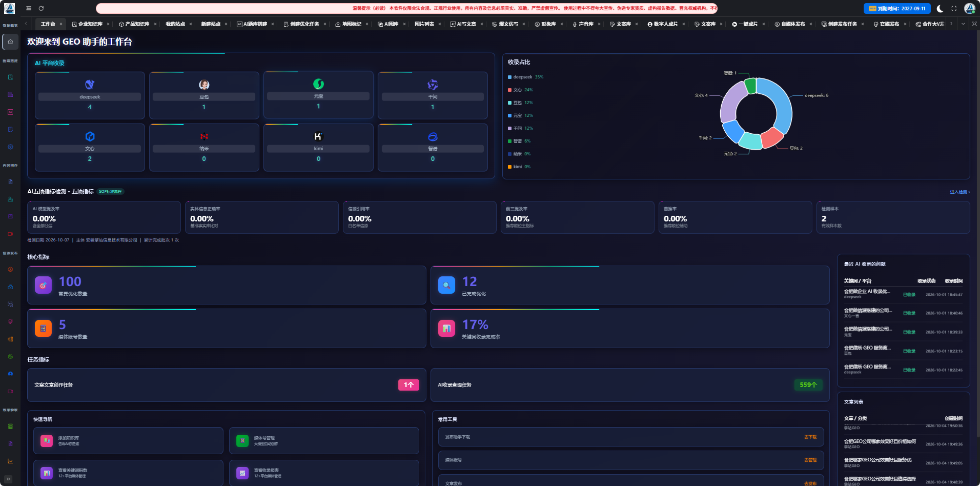Viewport: 980px width, 486px height.
Task: Click the 已完成优化 magnifier icon
Action: [446, 285]
